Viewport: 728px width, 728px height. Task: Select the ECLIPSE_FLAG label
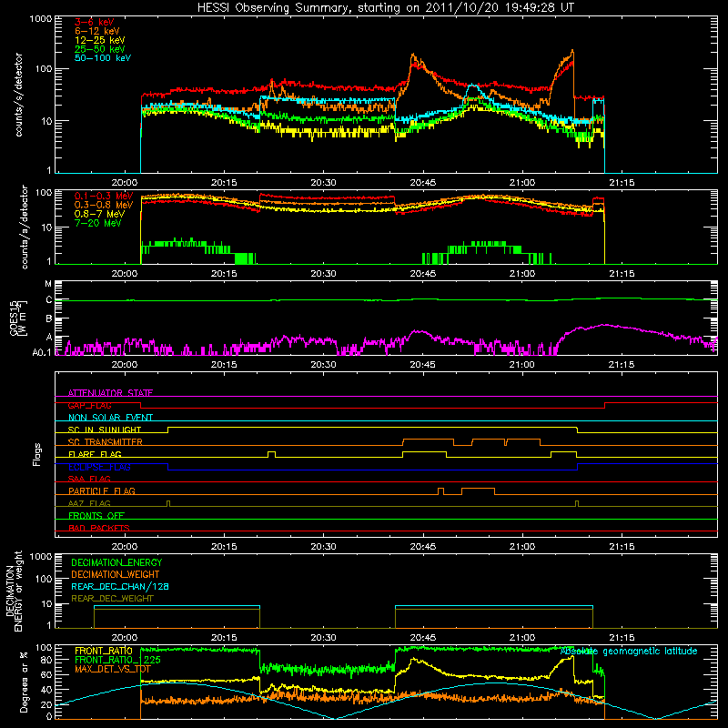(99, 467)
